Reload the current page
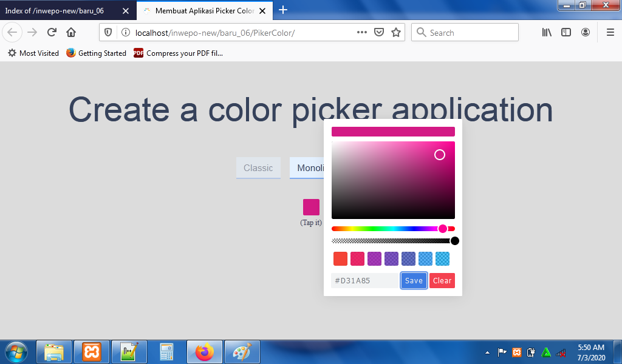The height and width of the screenshot is (364, 622). click(x=52, y=33)
